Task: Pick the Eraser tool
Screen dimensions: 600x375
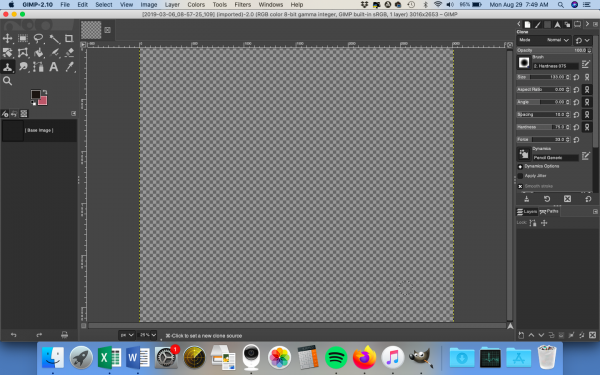Action: coord(69,52)
